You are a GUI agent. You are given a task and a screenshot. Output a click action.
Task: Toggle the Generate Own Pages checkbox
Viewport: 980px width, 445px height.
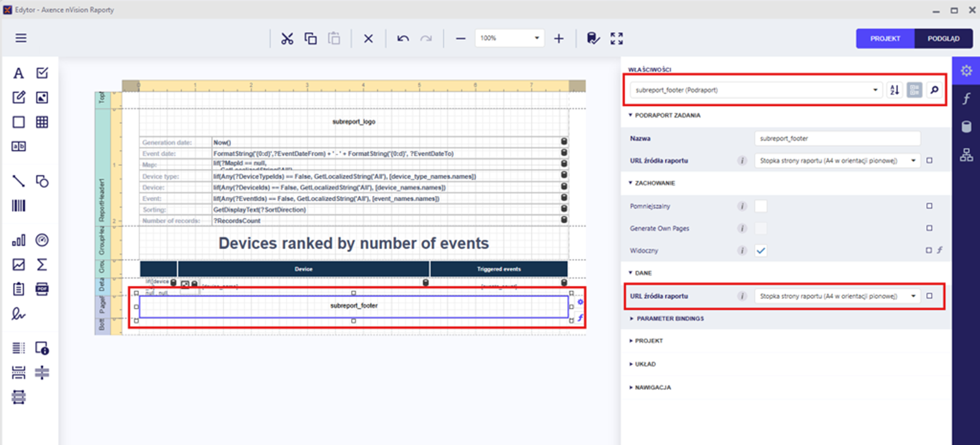point(761,228)
